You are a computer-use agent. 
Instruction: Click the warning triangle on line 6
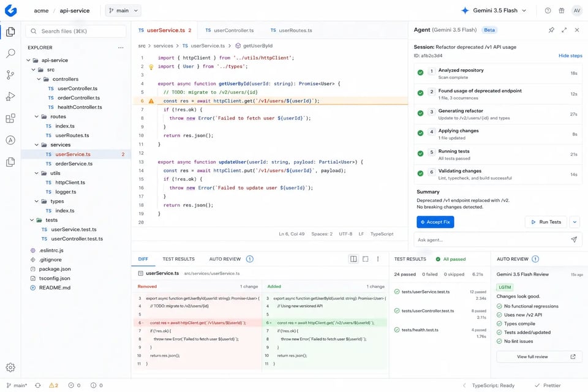pyautogui.click(x=151, y=101)
